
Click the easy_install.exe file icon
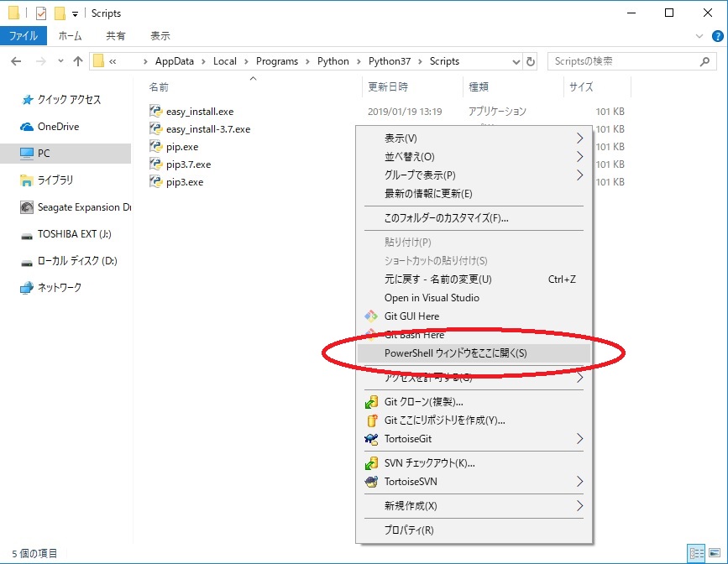click(155, 111)
